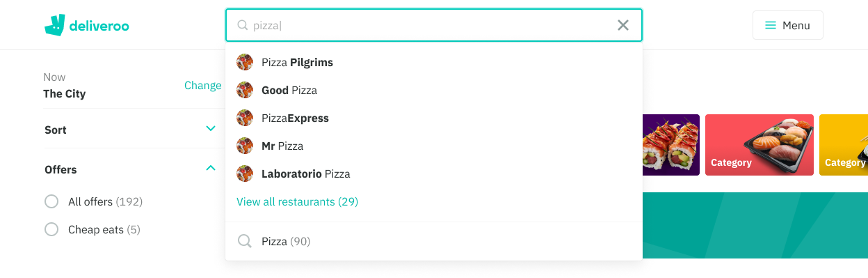Viewport: 868px width, 278px height.
Task: Click the PizzaExpress restaurant icon
Action: [245, 118]
